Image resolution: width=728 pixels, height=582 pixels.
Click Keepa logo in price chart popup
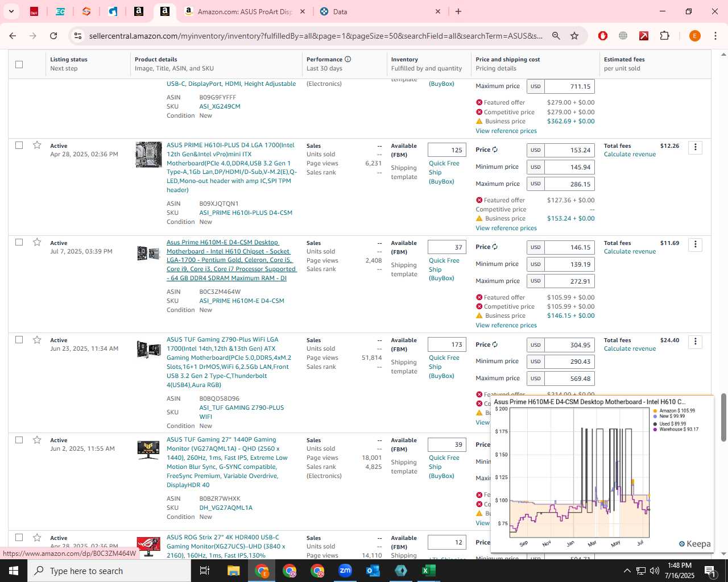click(694, 544)
